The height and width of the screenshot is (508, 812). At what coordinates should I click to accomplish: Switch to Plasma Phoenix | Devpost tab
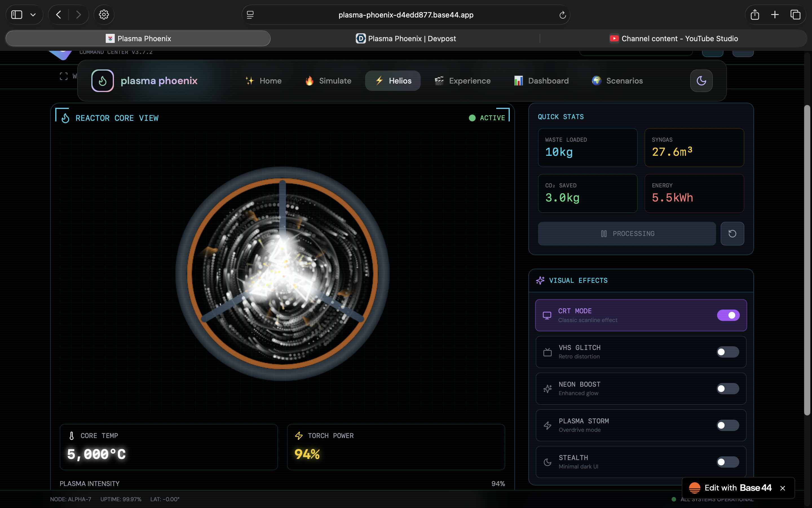pos(405,38)
